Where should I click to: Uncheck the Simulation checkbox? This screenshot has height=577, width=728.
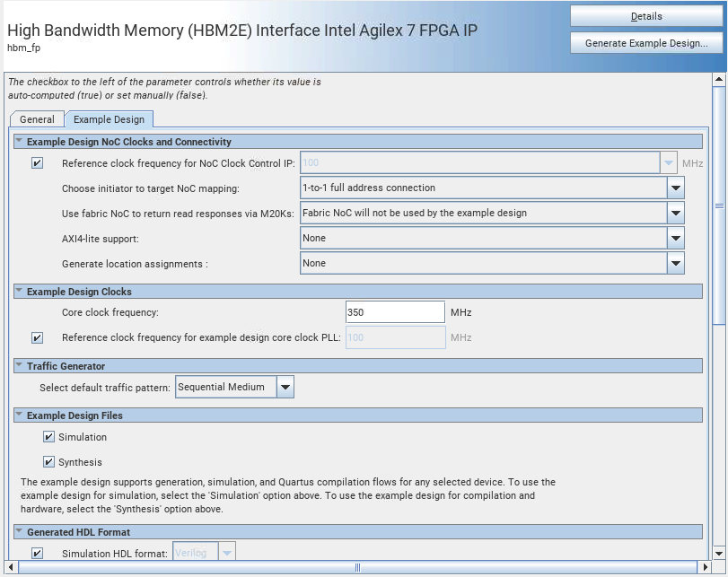coord(49,437)
